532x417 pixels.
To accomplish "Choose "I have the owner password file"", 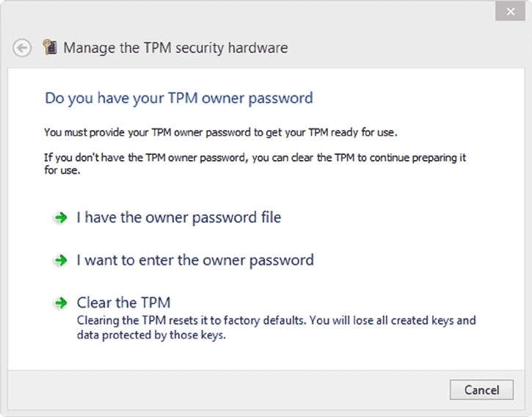I will [x=178, y=217].
